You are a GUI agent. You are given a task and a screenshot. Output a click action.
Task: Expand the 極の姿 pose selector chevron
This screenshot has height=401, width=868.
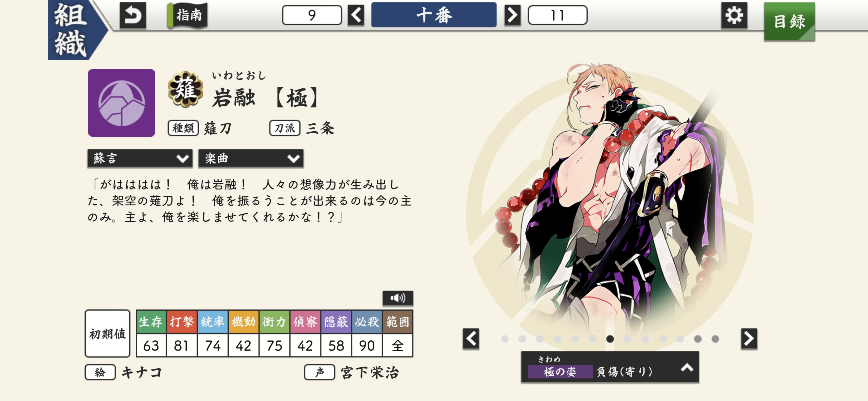click(687, 368)
